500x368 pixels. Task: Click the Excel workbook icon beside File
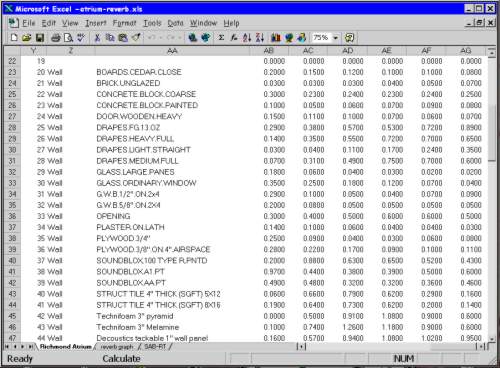point(13,23)
